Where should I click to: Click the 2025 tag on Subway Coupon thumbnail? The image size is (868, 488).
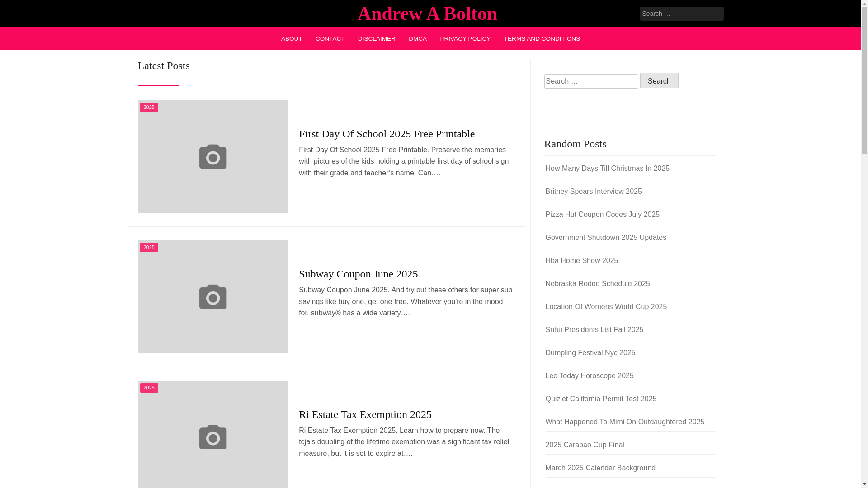click(x=149, y=247)
